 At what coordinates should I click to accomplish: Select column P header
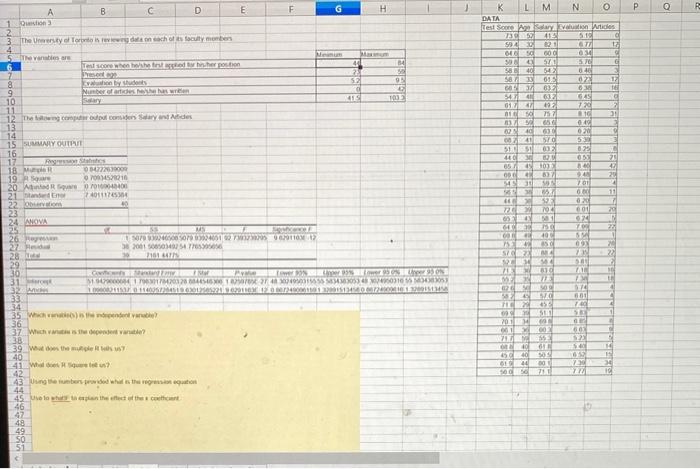coord(636,7)
